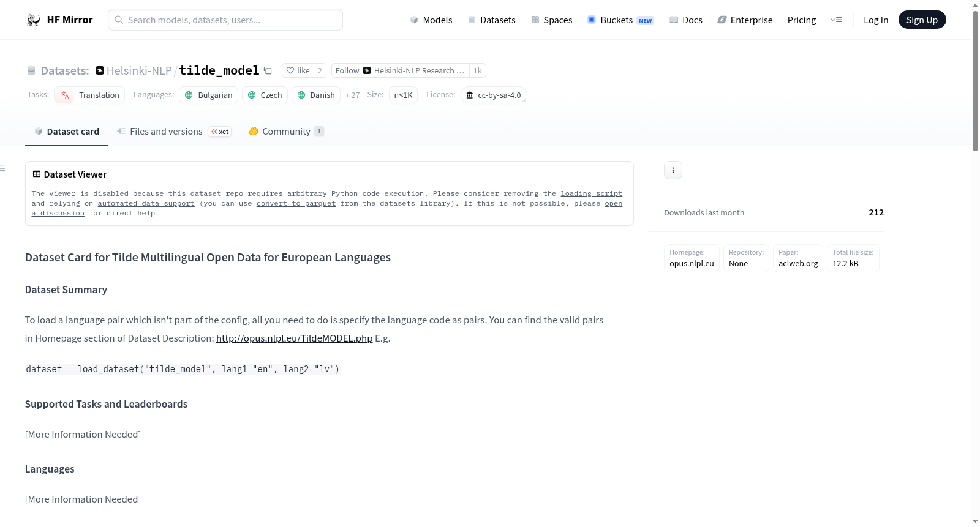Open the Models page
Viewport: 980px width, 527px height.
[431, 20]
